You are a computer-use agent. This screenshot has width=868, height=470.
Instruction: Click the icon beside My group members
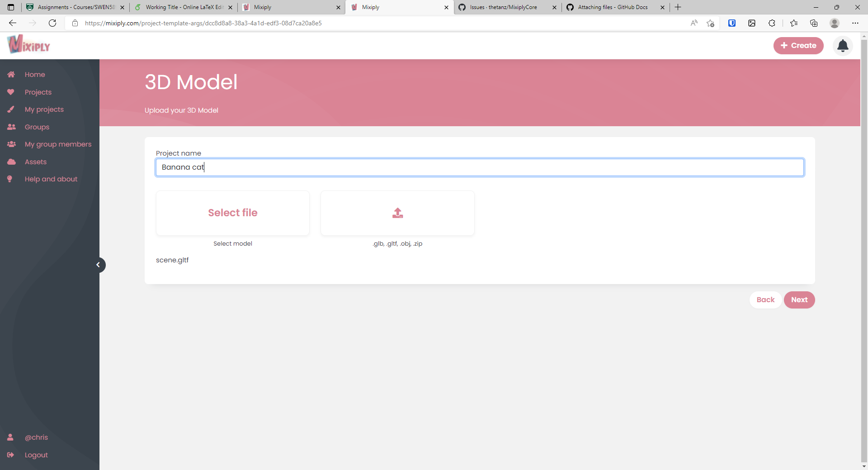coord(11,144)
